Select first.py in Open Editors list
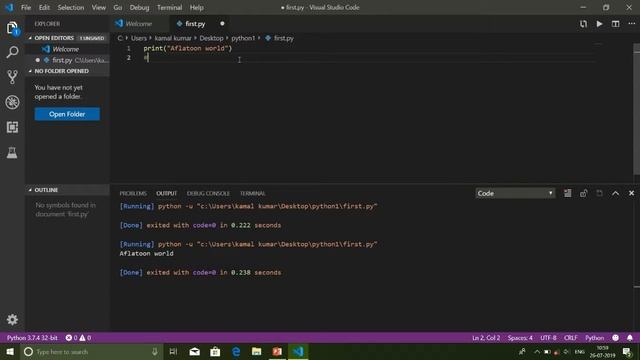Screen dimensions: 640x360 click(x=67, y=60)
